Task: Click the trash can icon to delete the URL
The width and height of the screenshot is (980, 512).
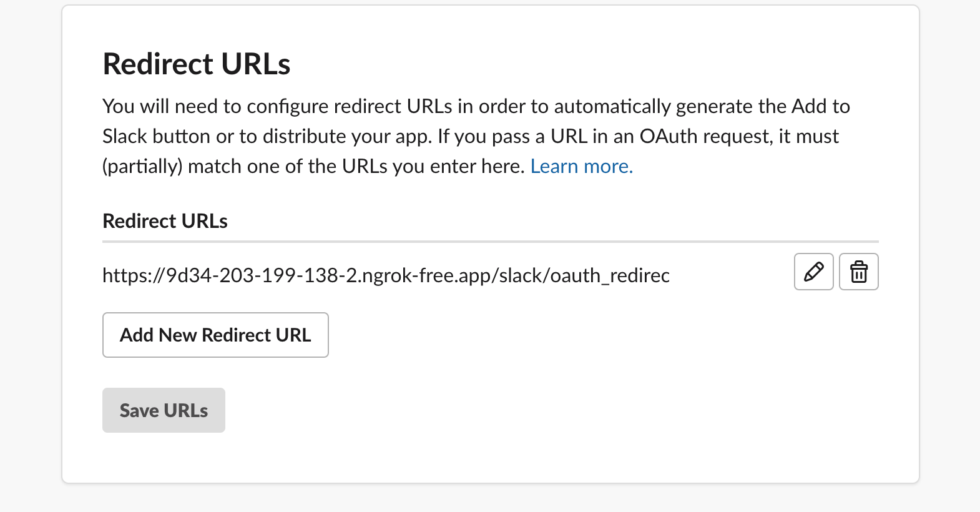Action: (x=858, y=272)
